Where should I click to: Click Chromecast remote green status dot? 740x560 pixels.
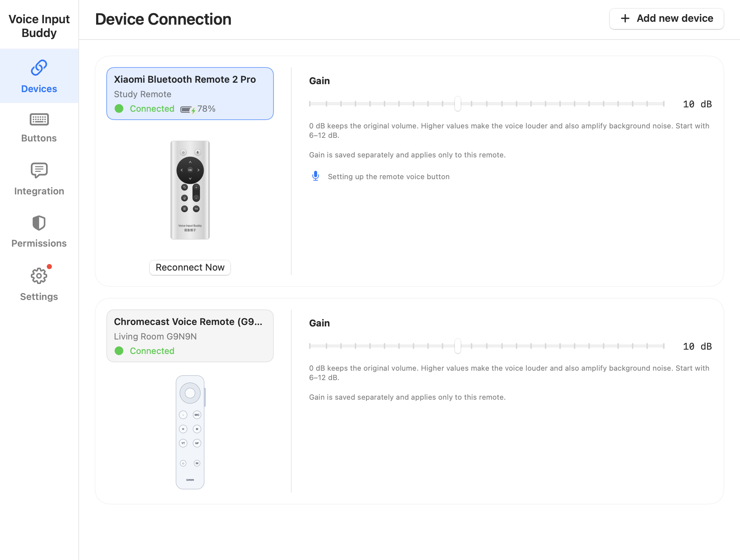tap(119, 351)
